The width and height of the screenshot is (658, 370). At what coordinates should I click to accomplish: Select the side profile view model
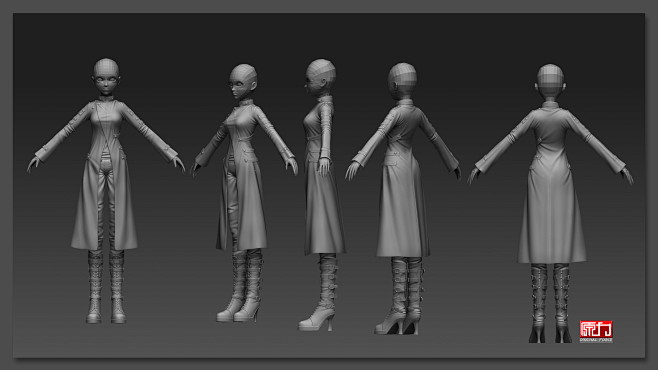(321, 195)
